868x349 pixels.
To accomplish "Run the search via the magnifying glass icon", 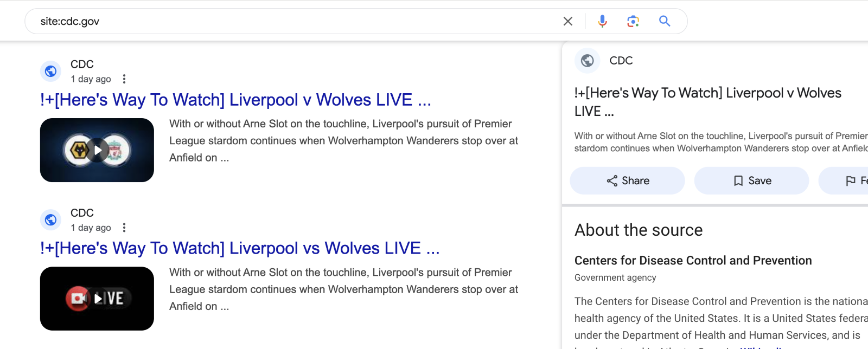I will [665, 22].
